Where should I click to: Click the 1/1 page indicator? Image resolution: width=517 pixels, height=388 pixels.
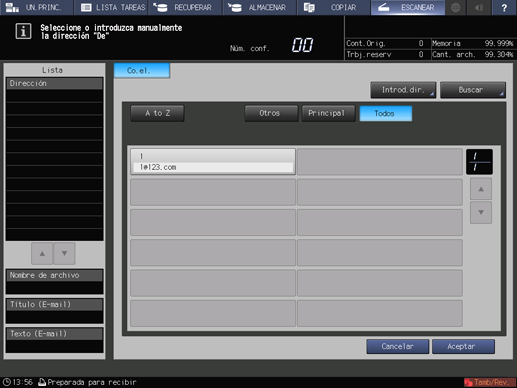point(479,162)
